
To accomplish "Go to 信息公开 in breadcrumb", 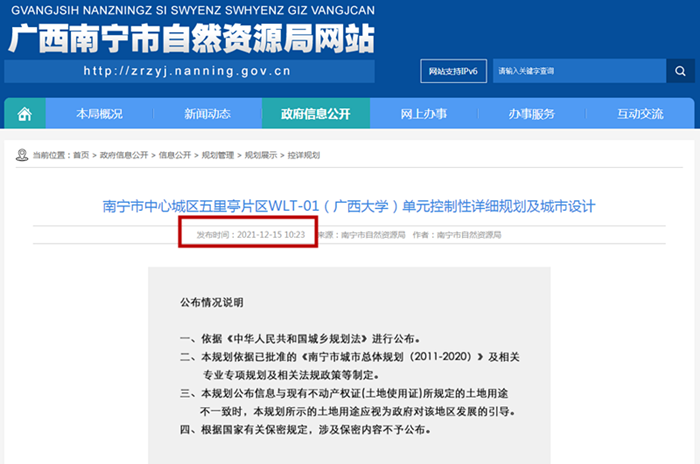I will [x=175, y=155].
